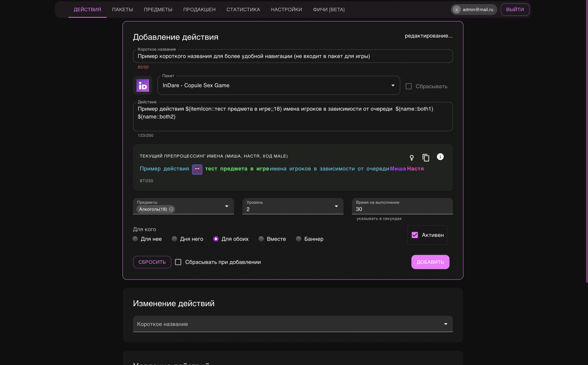Click the admin avatar icon
This screenshot has height=365, width=588.
tap(456, 9)
